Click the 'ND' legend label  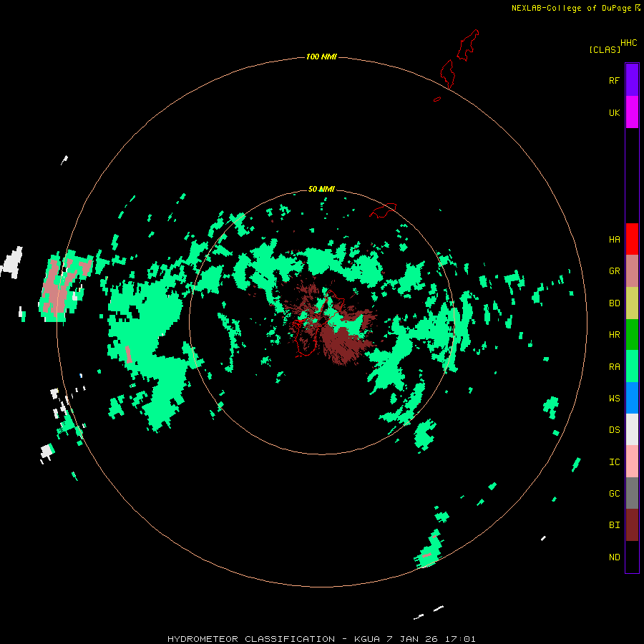tap(614, 557)
